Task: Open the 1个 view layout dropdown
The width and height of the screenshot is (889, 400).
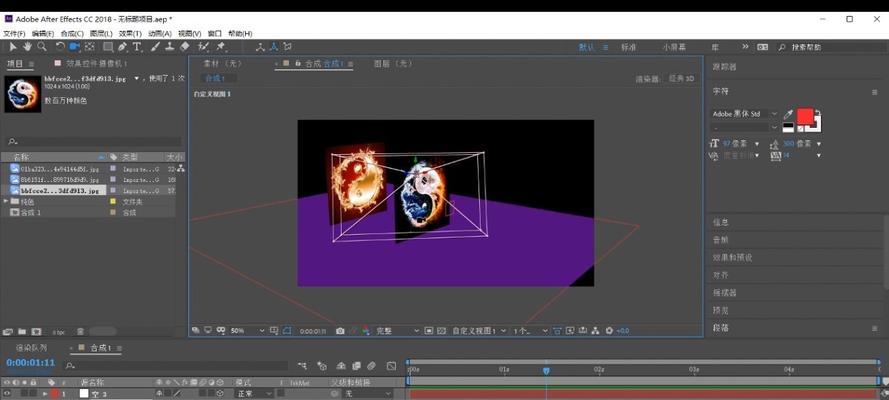Action: point(531,330)
